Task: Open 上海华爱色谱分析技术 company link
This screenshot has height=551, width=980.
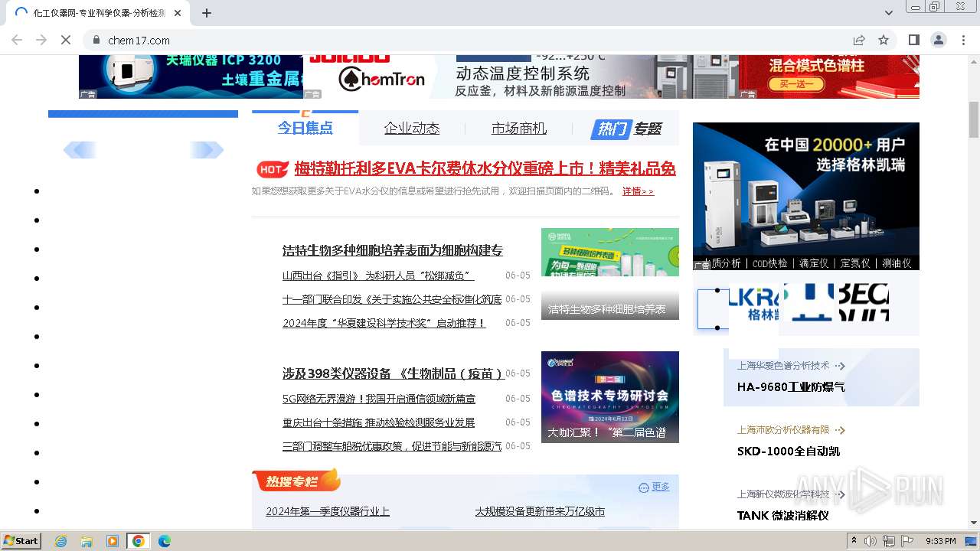Action: [x=783, y=366]
